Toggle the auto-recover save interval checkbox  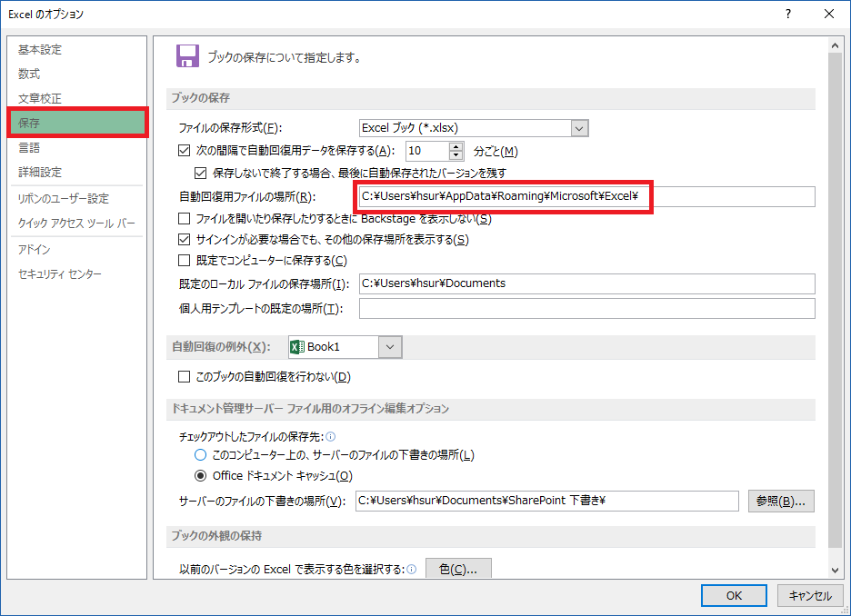coord(185,151)
